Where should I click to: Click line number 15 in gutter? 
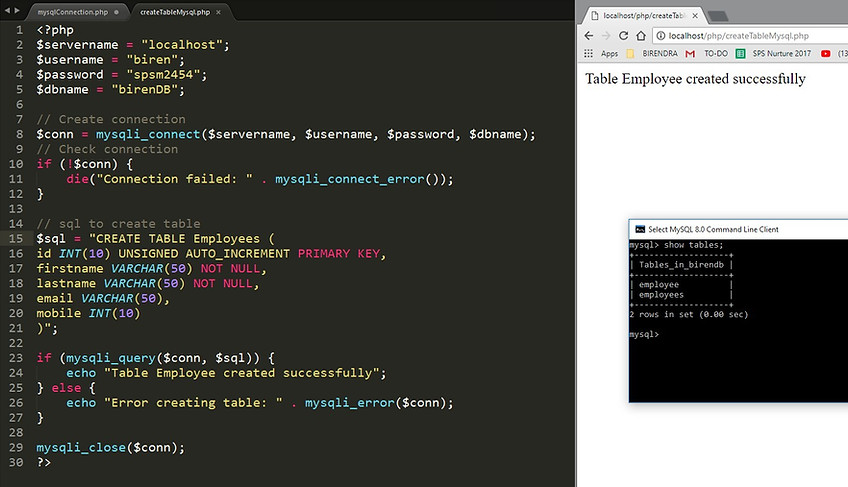point(16,239)
